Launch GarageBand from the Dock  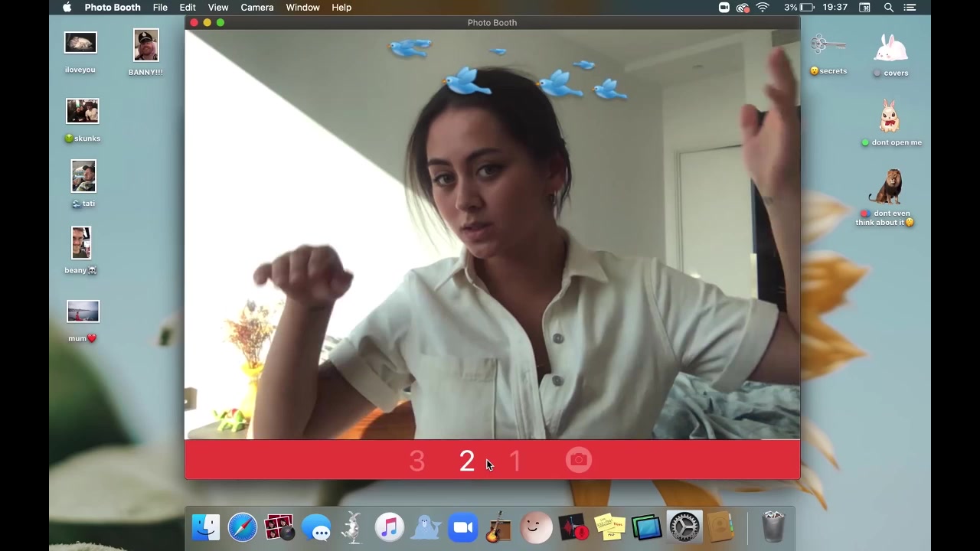(x=499, y=527)
